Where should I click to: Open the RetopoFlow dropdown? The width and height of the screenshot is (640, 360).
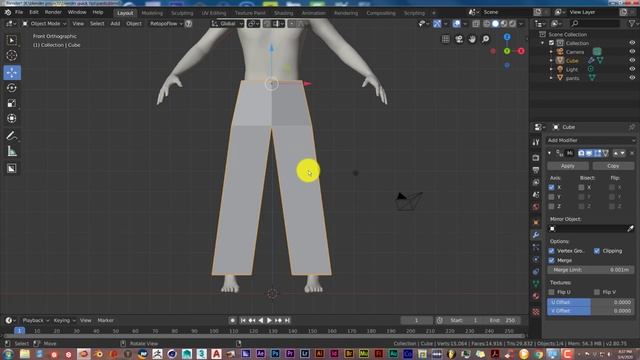point(166,24)
